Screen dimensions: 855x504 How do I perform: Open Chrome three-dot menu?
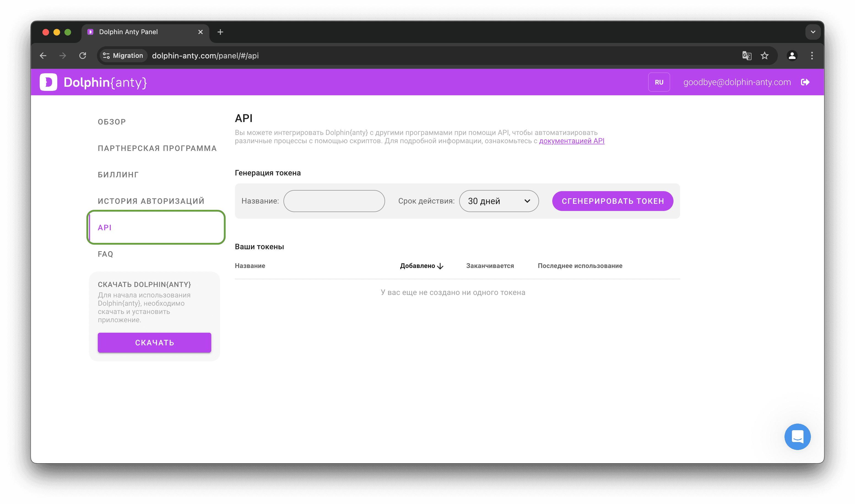(x=812, y=56)
